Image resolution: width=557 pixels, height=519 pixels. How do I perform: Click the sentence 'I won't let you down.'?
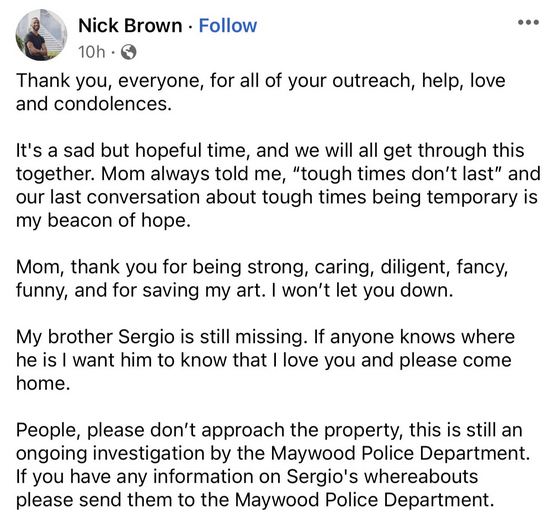pyautogui.click(x=362, y=290)
